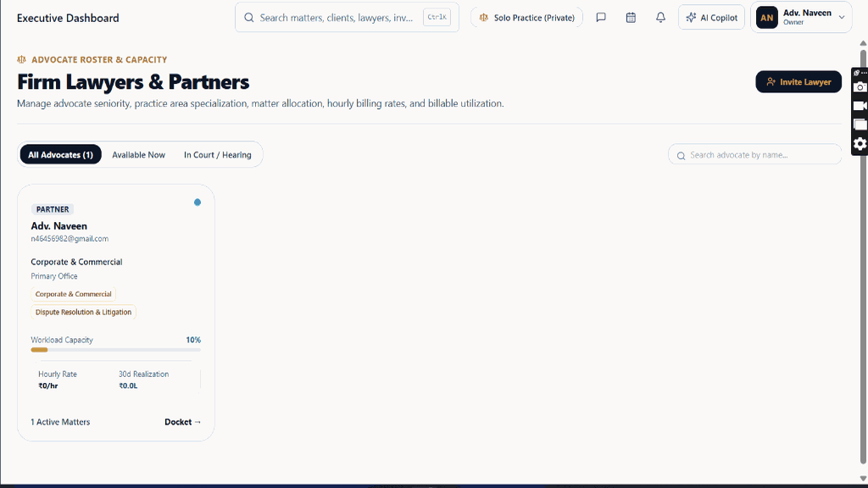Click the magnifier icon in advocate search
The height and width of the screenshot is (488, 868).
click(682, 156)
